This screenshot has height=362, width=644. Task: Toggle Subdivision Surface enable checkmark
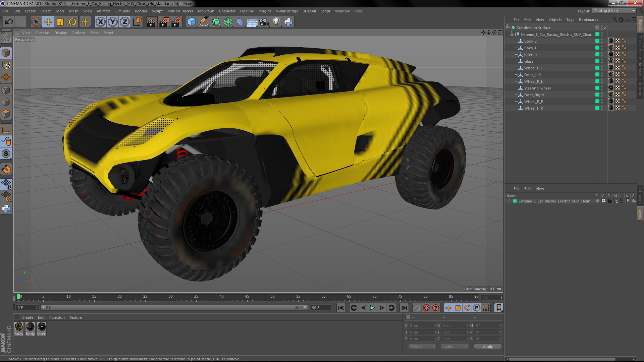605,28
